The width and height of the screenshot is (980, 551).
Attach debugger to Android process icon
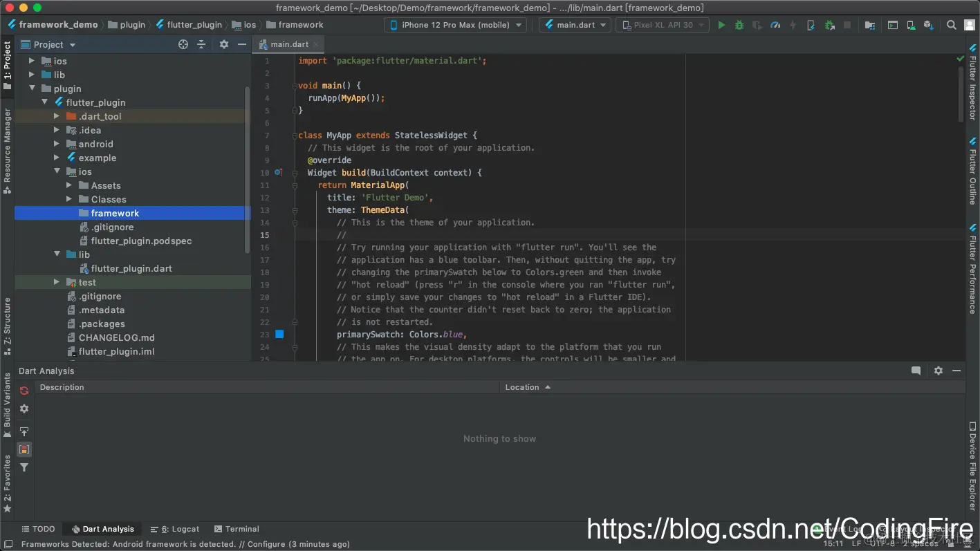click(829, 25)
